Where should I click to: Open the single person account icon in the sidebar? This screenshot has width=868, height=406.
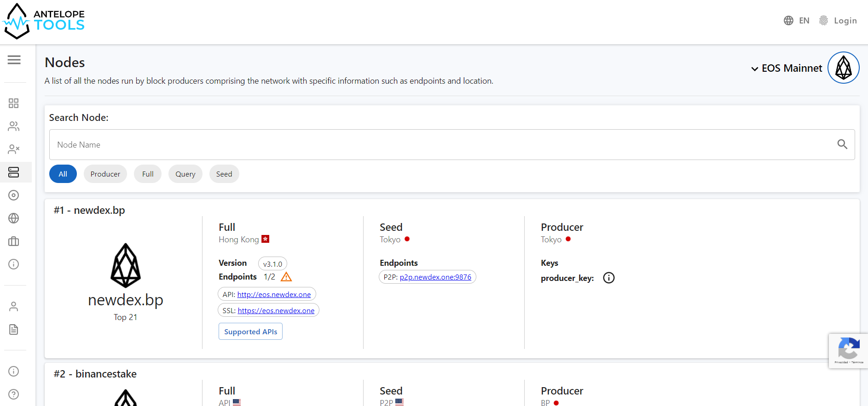coord(14,307)
